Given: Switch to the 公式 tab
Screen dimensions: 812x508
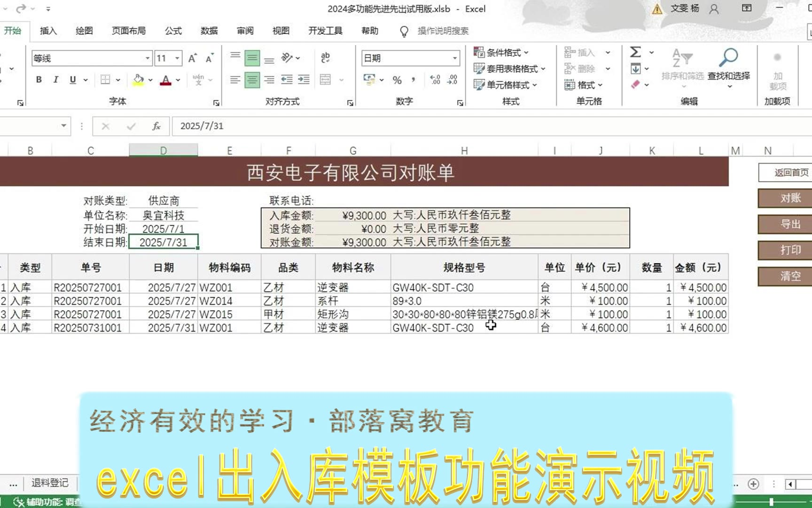Looking at the screenshot, I should coord(173,31).
